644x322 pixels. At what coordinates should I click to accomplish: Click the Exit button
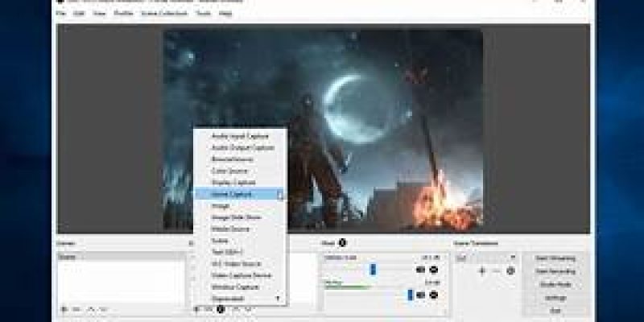coord(555,311)
